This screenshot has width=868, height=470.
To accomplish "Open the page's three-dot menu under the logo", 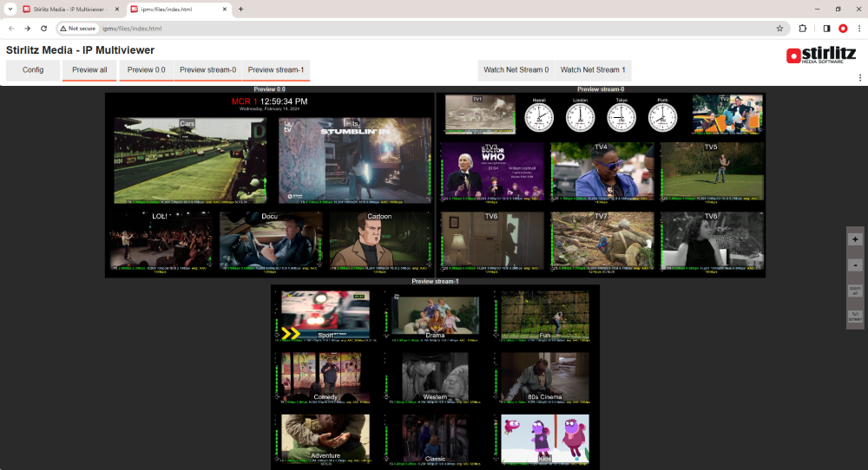I will tap(859, 78).
